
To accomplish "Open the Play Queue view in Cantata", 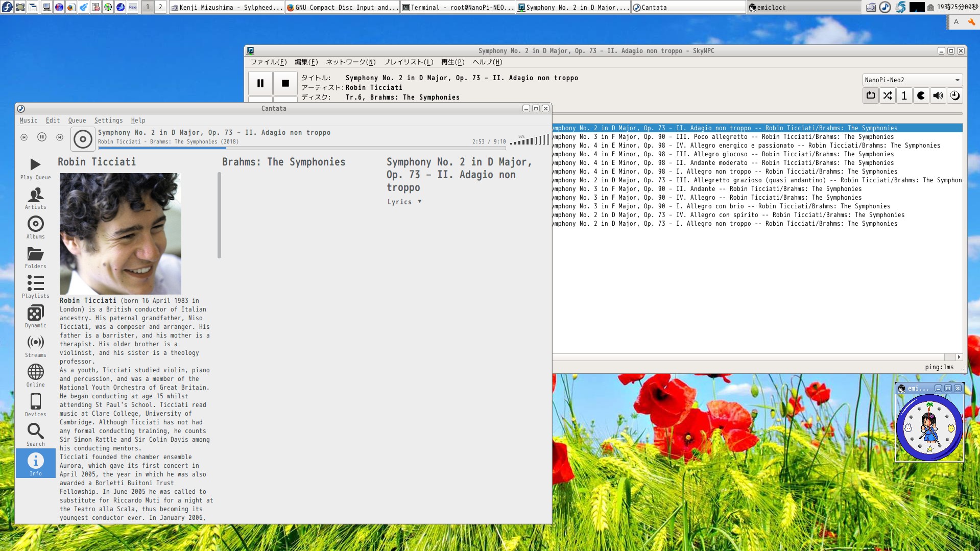I will [x=35, y=169].
